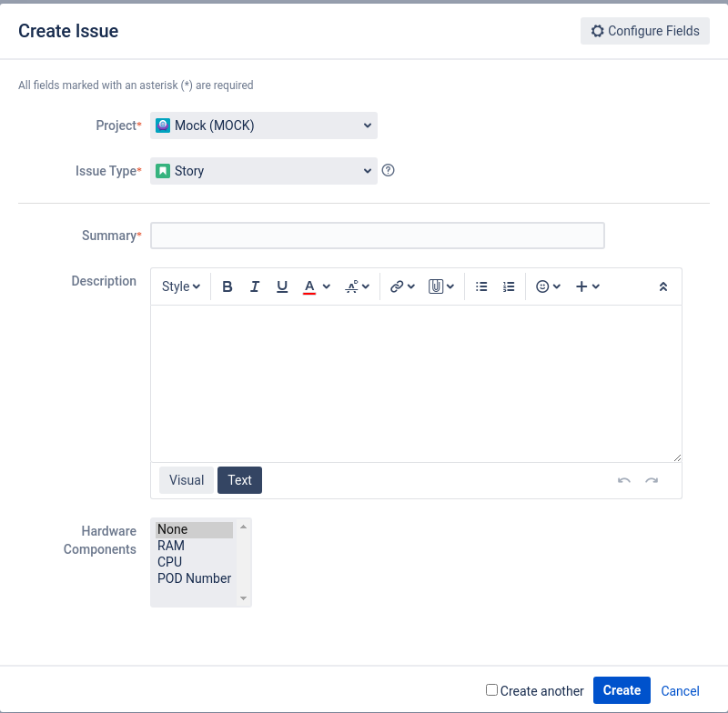Enable the Create another checkbox
This screenshot has height=713, width=728.
point(491,689)
